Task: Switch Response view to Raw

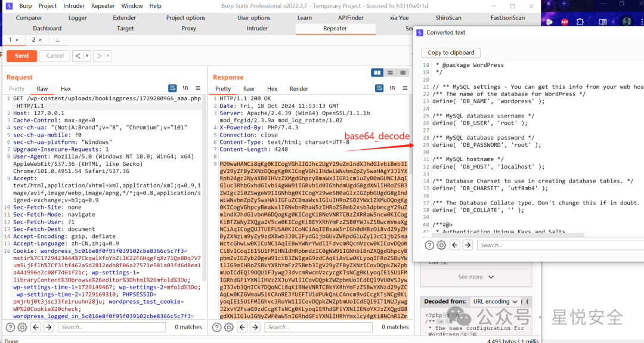Action: [x=249, y=89]
